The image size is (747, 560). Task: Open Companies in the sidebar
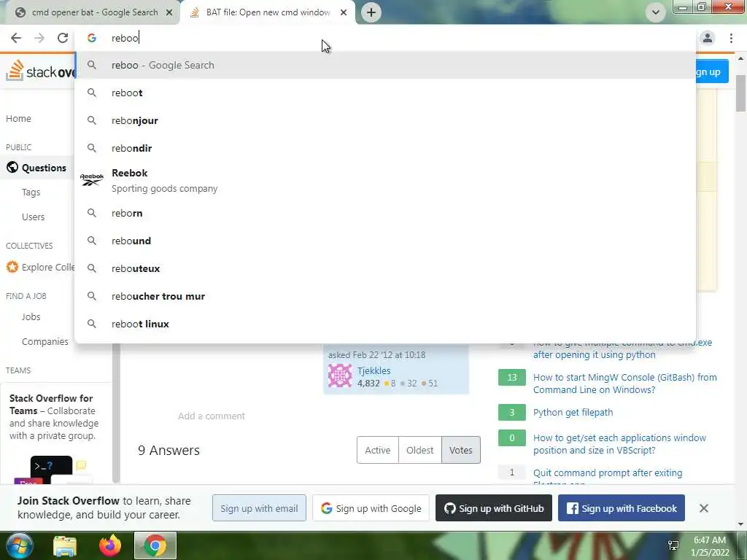44,341
